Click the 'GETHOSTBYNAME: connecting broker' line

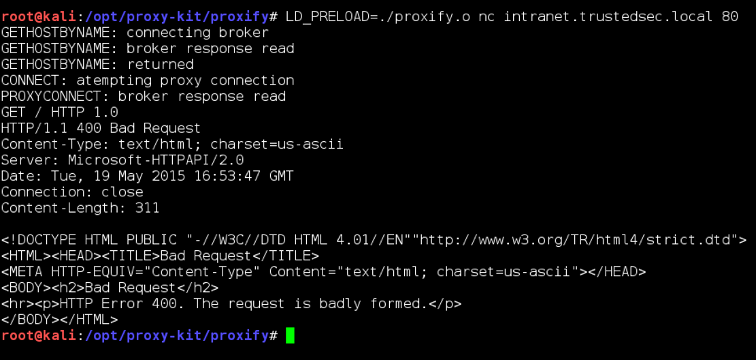pyautogui.click(x=135, y=33)
